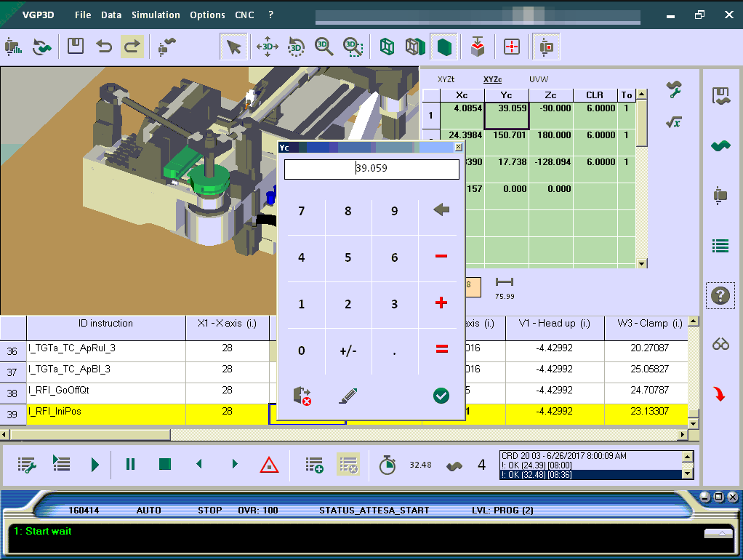Toggle the wireframe 3D view mode
This screenshot has height=560, width=743.
pos(387,47)
